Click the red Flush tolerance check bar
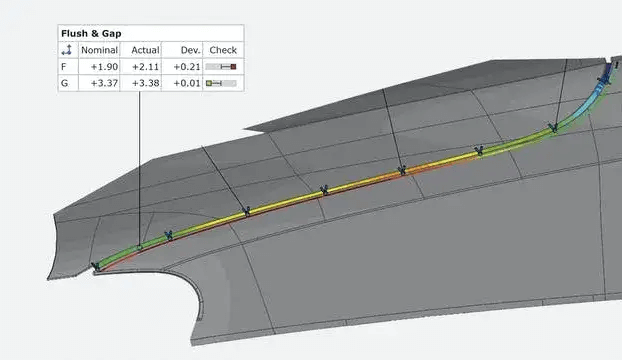623x361 pixels. tap(221, 67)
